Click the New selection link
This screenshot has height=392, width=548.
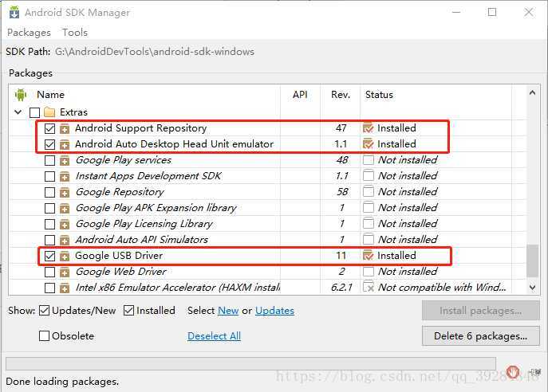point(228,310)
